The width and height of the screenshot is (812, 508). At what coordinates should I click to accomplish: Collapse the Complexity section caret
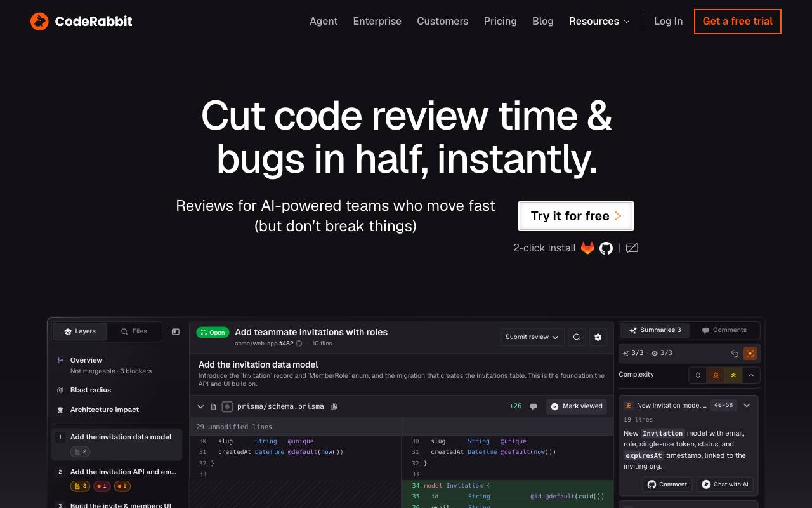click(751, 375)
